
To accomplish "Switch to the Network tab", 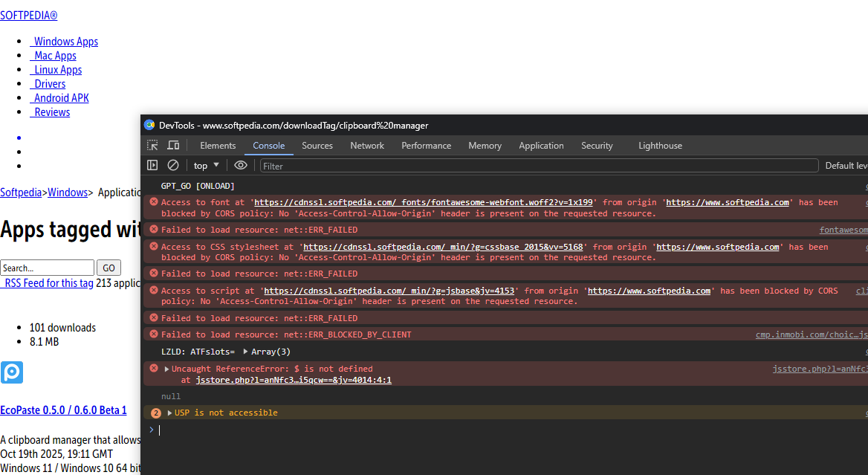I will [x=367, y=146].
